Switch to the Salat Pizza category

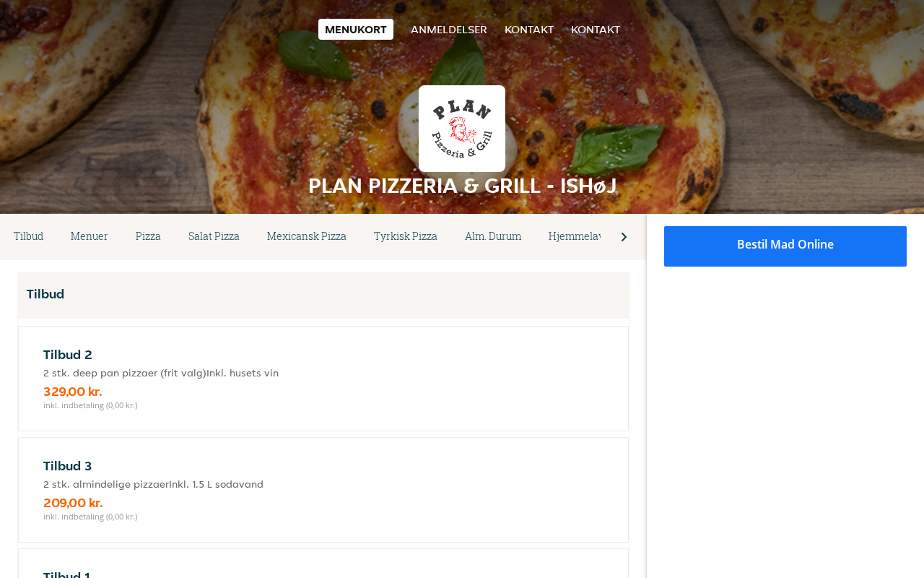pyautogui.click(x=214, y=236)
